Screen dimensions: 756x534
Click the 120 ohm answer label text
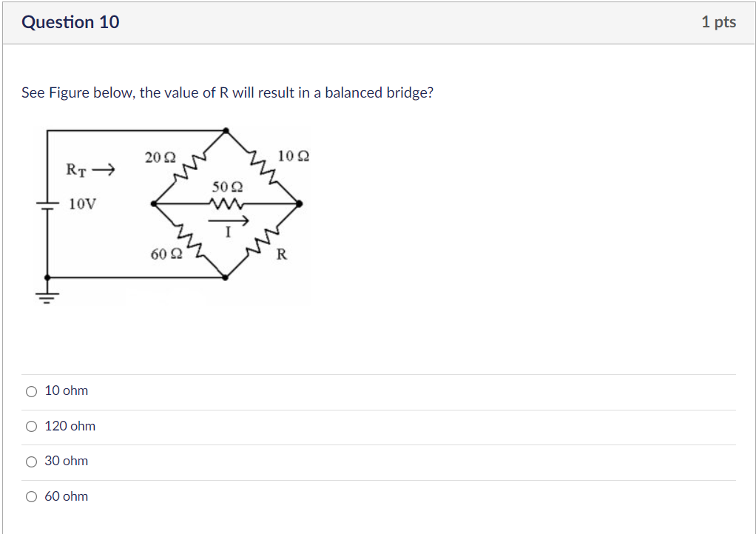pyautogui.click(x=70, y=426)
